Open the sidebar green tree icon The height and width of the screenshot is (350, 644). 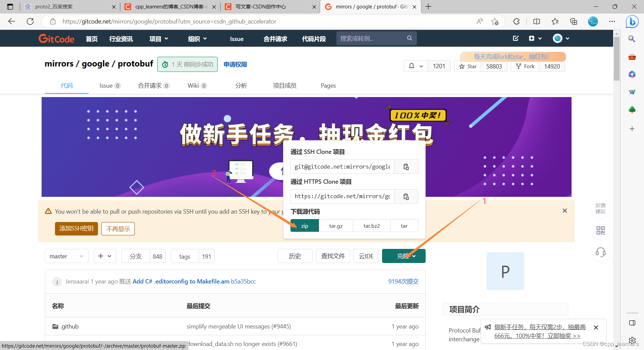point(632,110)
